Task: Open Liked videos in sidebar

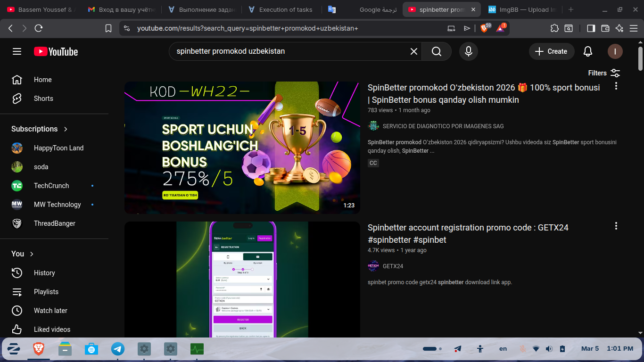Action: [54, 329]
